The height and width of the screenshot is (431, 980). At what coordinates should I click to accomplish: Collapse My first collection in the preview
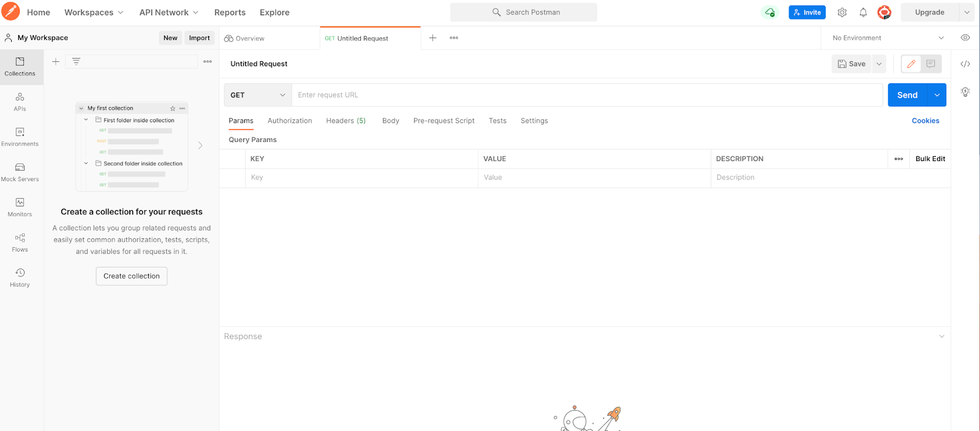pyautogui.click(x=81, y=108)
